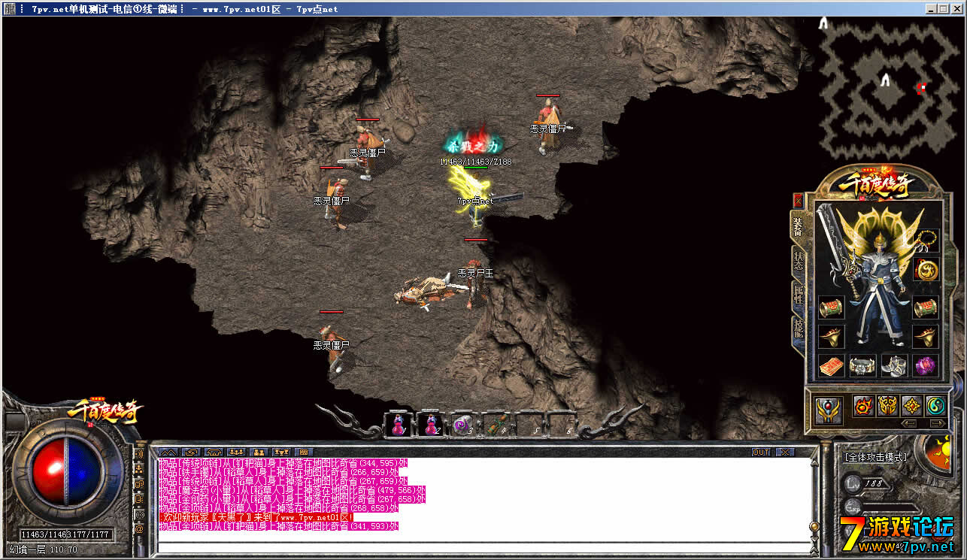Click the golden shield skill icon
Viewport: 967px width, 560px height.
[888, 406]
